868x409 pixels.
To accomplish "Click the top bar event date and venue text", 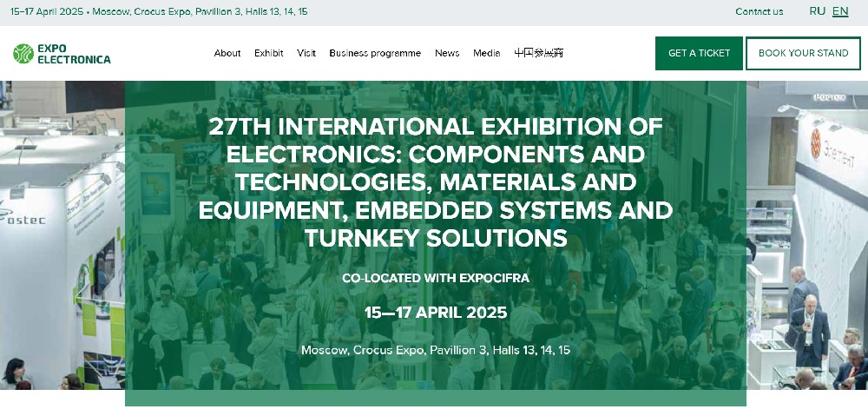I will pos(159,11).
